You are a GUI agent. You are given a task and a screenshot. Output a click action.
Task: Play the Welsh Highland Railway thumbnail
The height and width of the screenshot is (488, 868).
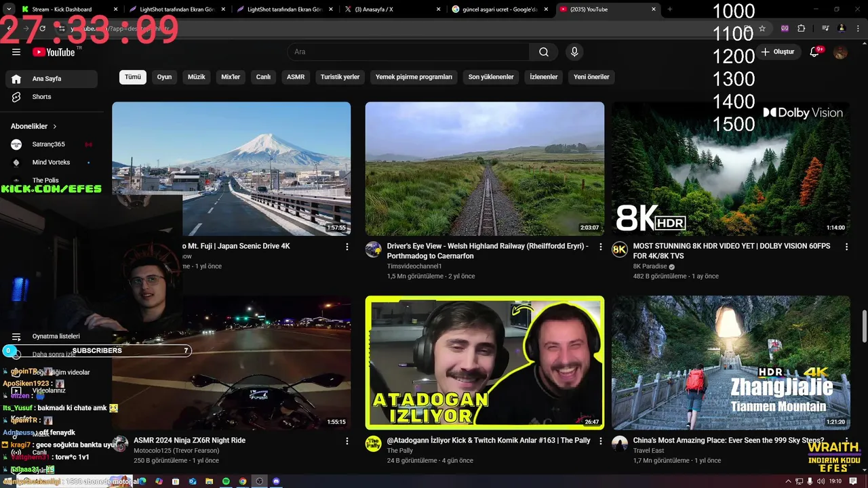click(485, 169)
